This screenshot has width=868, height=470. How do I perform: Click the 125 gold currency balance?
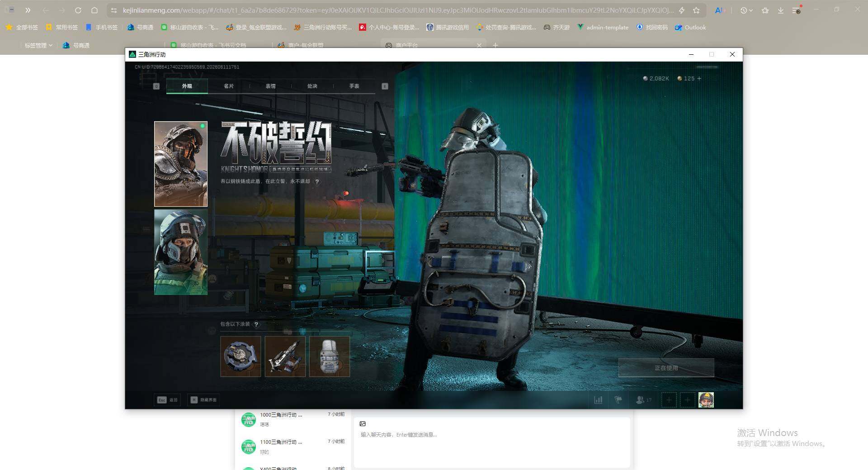pyautogui.click(x=686, y=79)
